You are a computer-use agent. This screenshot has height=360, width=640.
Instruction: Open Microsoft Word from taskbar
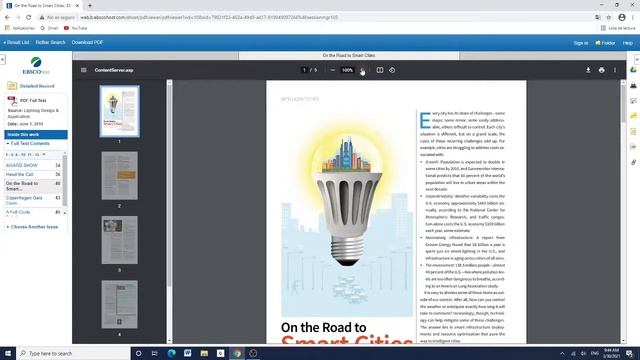pyautogui.click(x=187, y=353)
